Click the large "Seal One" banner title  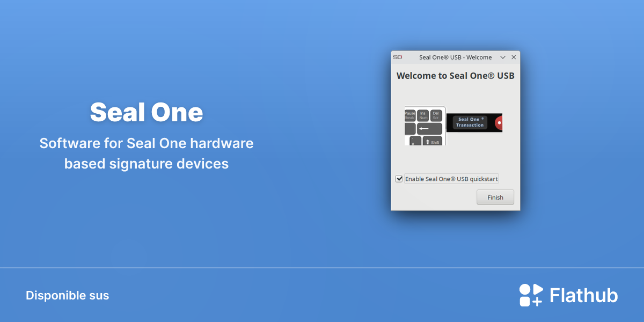(147, 112)
